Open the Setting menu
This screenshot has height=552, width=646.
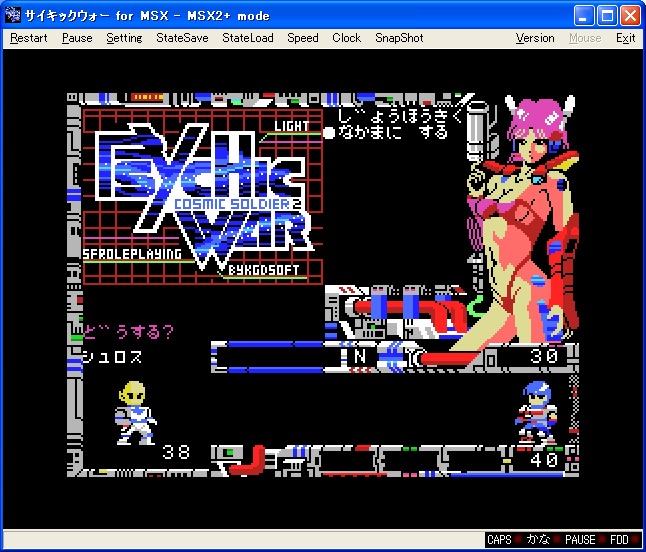pyautogui.click(x=124, y=38)
